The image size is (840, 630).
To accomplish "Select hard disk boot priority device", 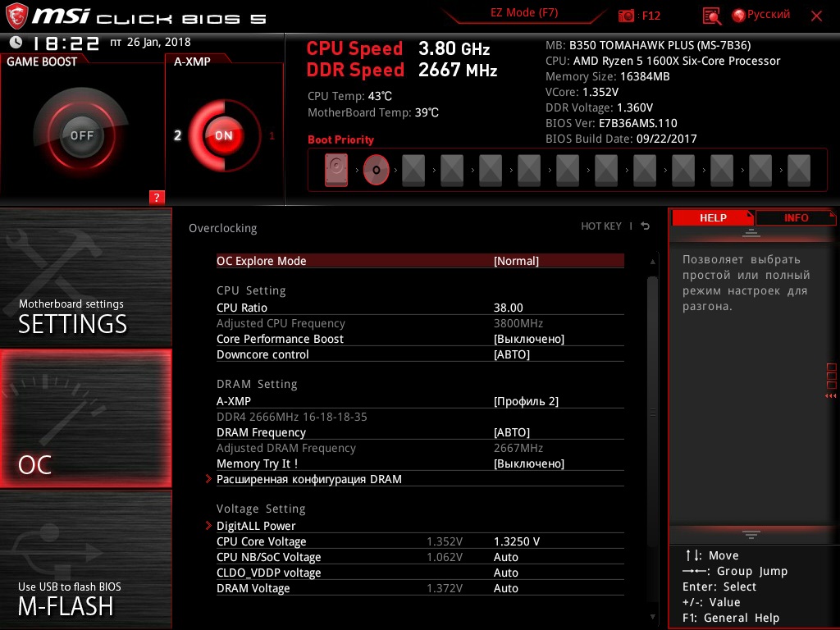I will coord(336,170).
